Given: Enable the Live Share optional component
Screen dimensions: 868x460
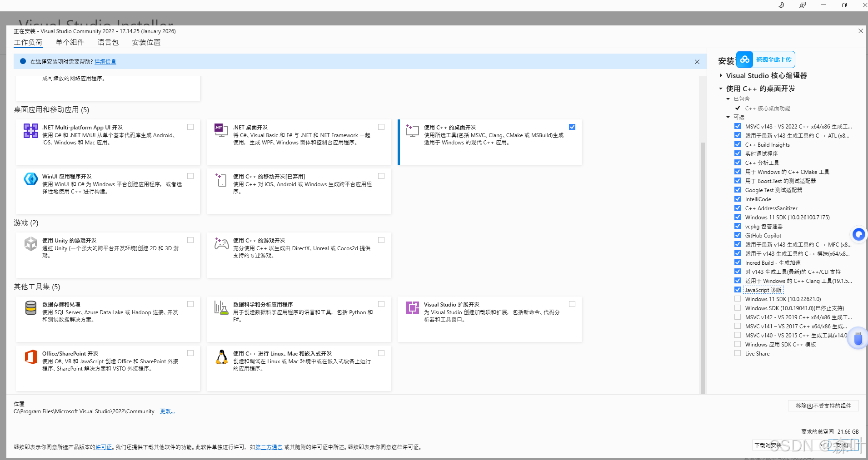Looking at the screenshot, I should click(738, 353).
